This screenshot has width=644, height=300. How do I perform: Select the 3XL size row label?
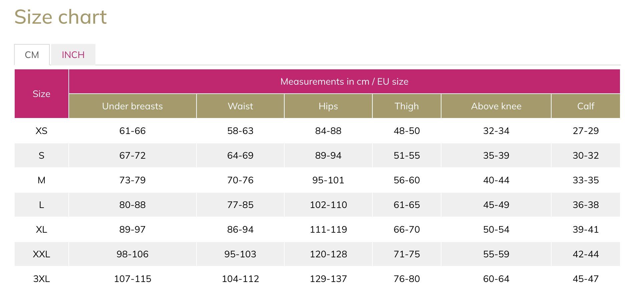click(x=41, y=279)
